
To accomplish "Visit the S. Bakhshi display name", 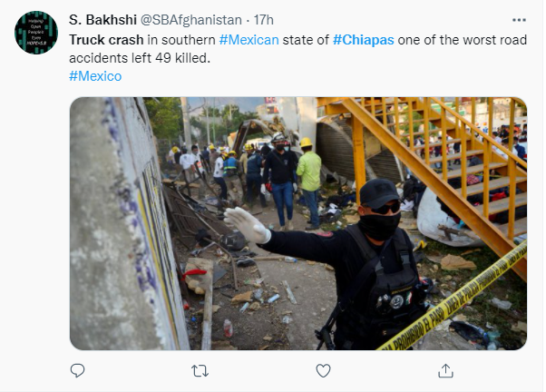I will pyautogui.click(x=102, y=20).
